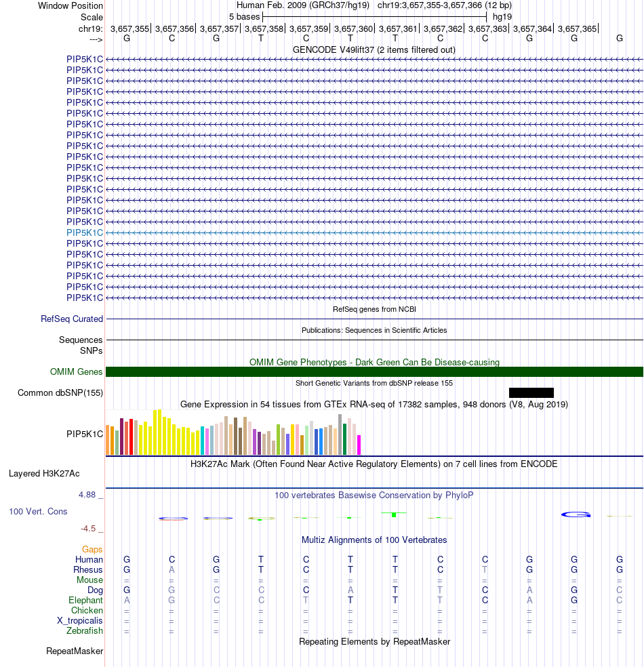Click the Human alignment row label
644x667 pixels.
point(89,560)
